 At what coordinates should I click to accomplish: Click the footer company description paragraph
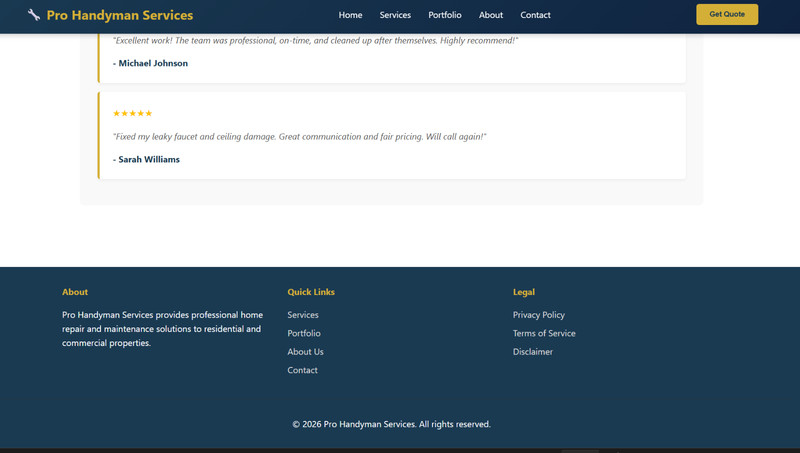(x=162, y=329)
